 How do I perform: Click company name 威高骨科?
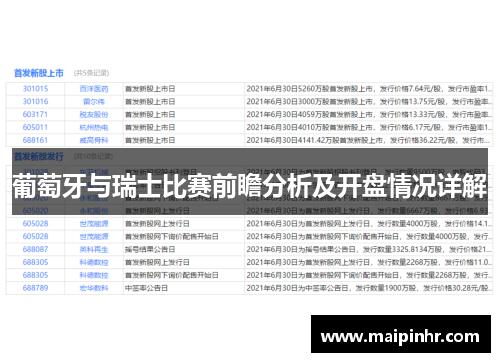(94, 140)
